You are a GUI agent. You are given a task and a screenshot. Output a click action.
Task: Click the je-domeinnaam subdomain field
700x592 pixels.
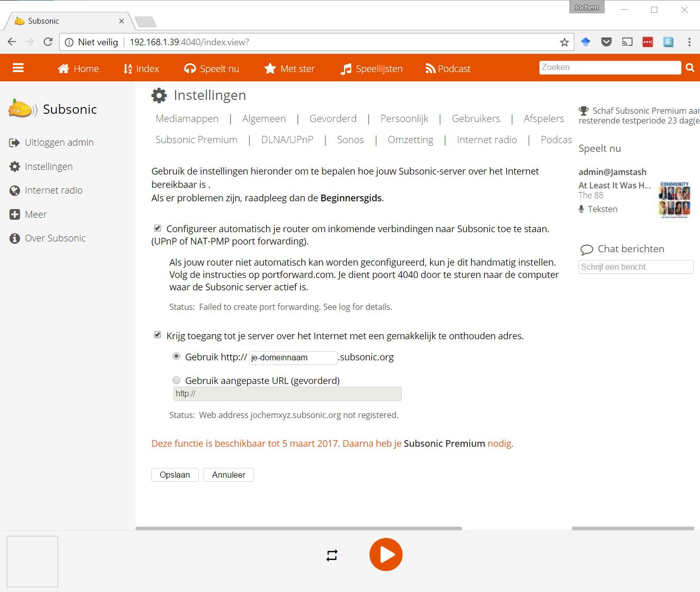click(x=293, y=358)
